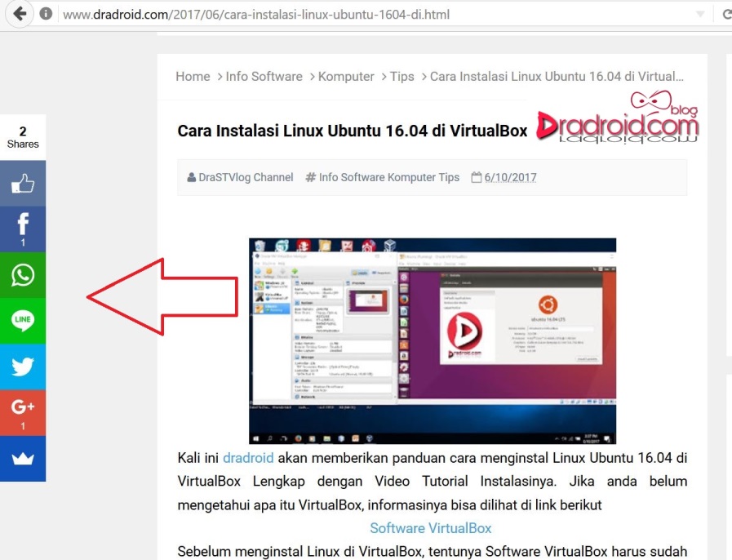Click the author person icon
Screen dimensions: 732x560
192,177
